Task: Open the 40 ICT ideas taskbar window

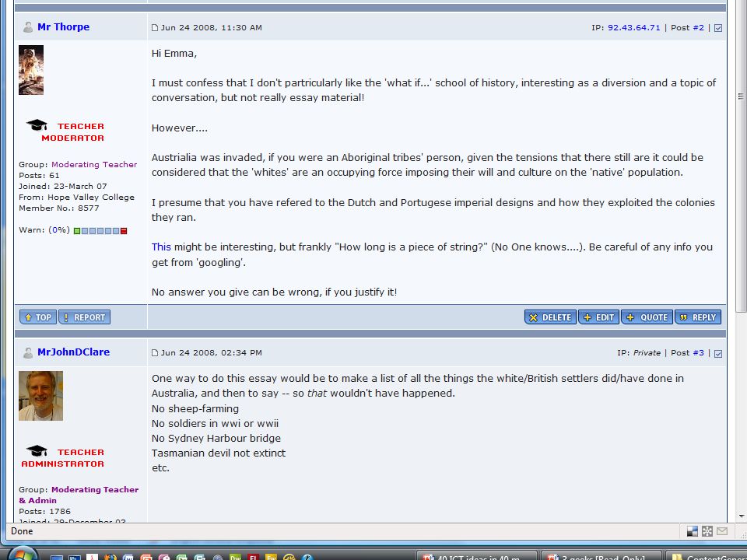Action: [477, 556]
